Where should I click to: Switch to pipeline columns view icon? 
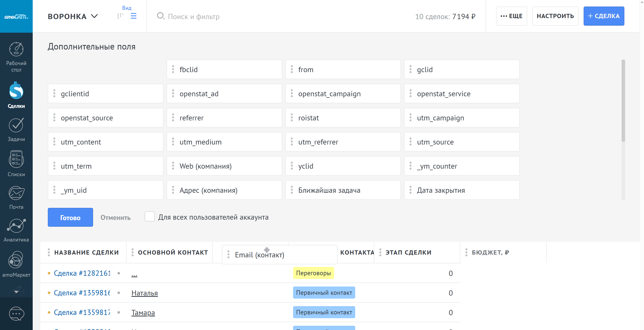[120, 16]
